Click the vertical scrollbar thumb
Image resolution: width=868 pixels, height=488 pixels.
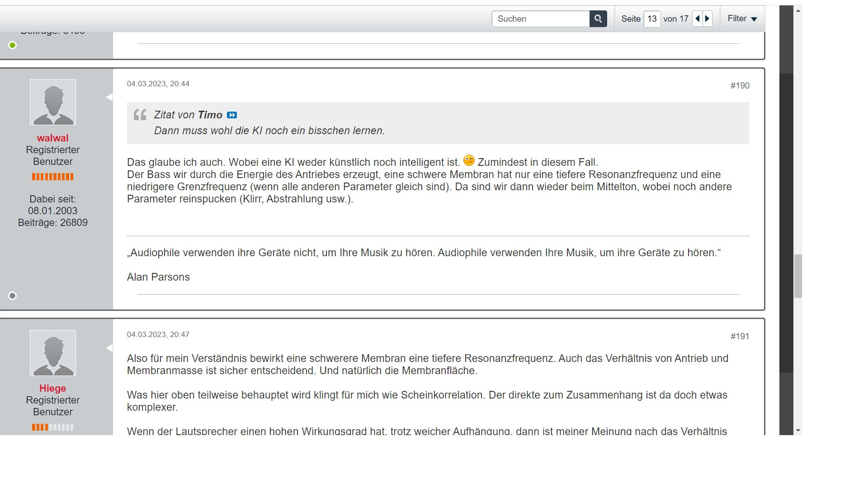[798, 276]
